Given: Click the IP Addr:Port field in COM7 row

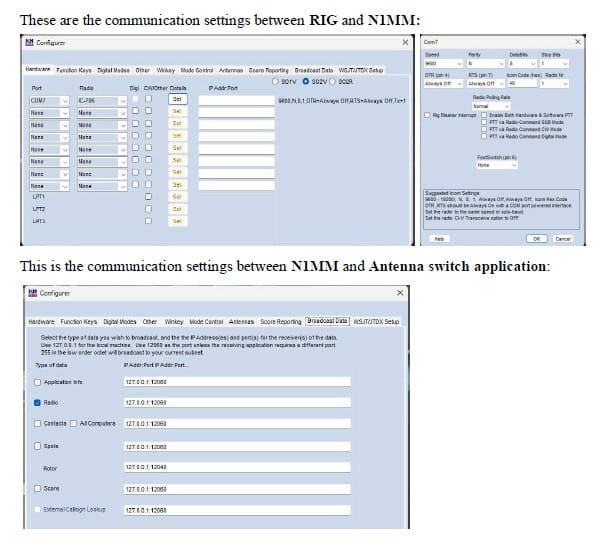Looking at the screenshot, I should pyautogui.click(x=236, y=101).
